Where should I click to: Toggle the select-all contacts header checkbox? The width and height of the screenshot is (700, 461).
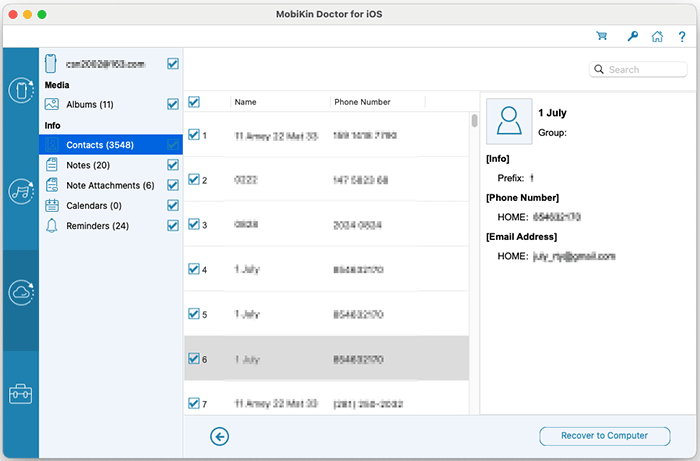pyautogui.click(x=194, y=102)
